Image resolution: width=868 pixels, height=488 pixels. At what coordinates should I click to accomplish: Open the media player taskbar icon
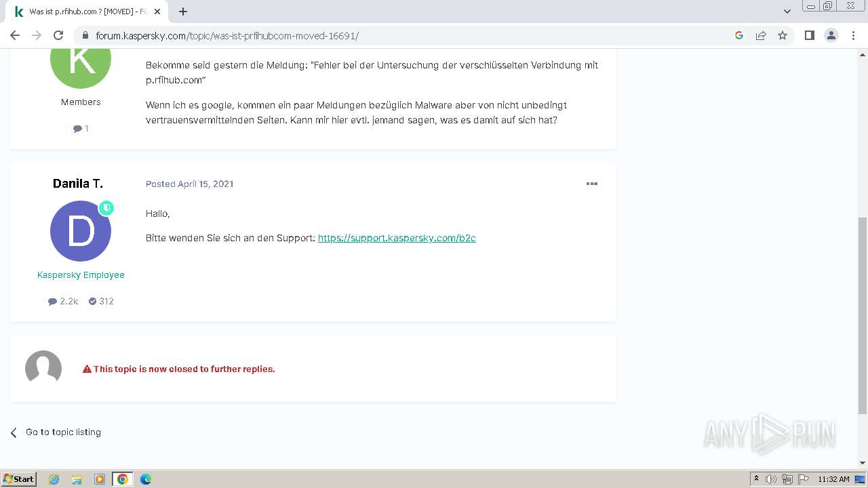click(x=100, y=479)
